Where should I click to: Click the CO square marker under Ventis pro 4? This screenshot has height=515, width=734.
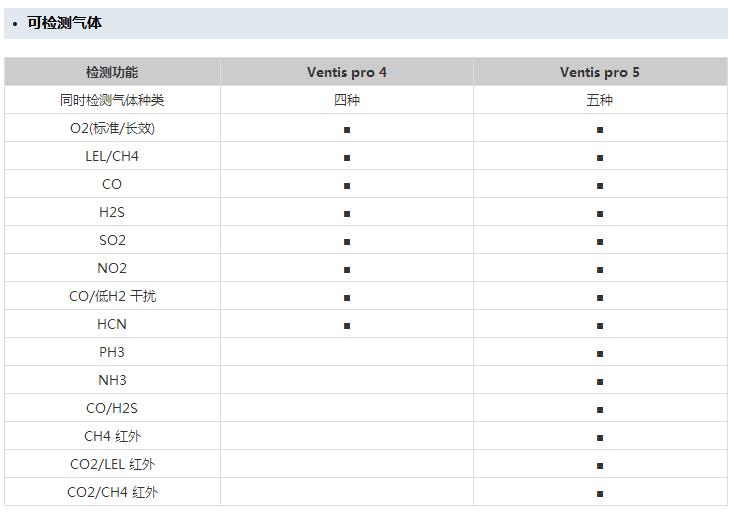[x=347, y=186]
